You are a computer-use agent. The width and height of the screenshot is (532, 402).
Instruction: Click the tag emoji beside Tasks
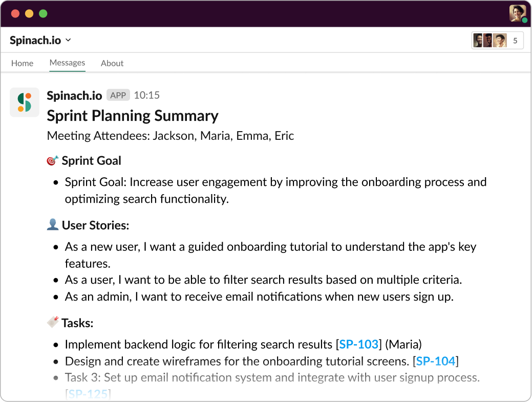click(53, 322)
